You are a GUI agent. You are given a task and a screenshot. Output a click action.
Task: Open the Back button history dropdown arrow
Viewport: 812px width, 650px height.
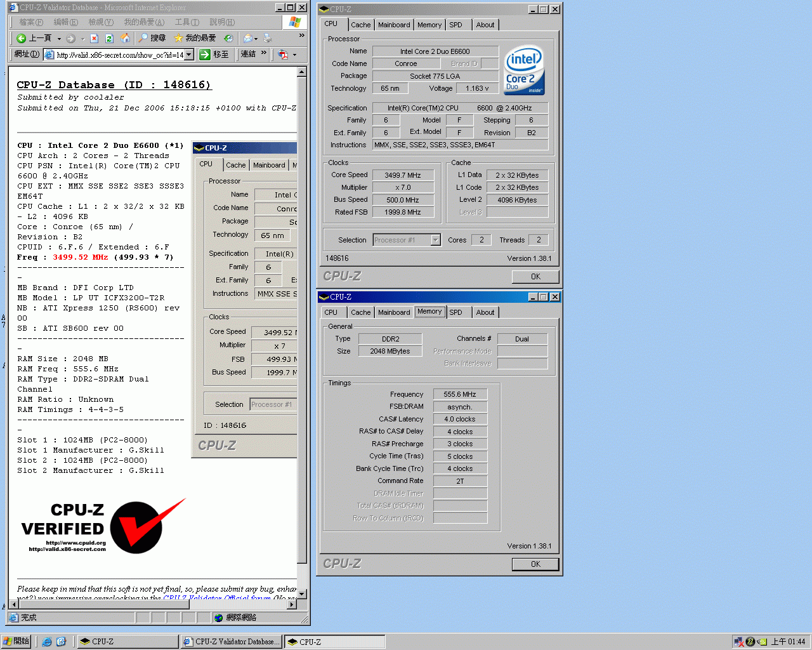coord(59,39)
